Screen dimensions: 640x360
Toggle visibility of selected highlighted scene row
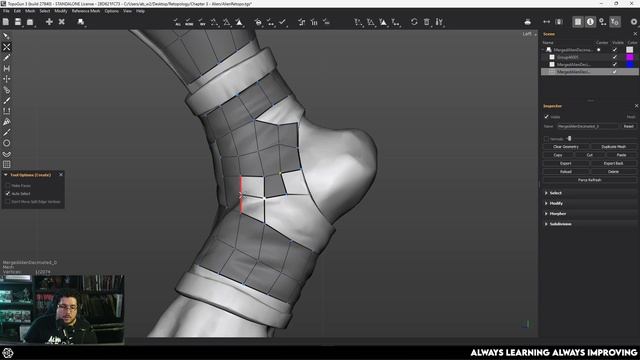click(x=615, y=71)
